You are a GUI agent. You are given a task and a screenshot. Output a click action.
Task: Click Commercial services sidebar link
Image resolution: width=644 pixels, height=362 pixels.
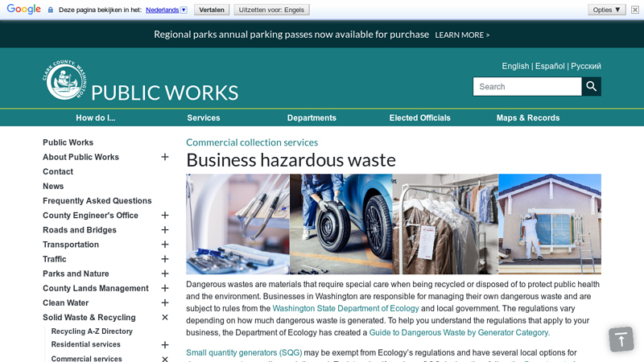(87, 358)
